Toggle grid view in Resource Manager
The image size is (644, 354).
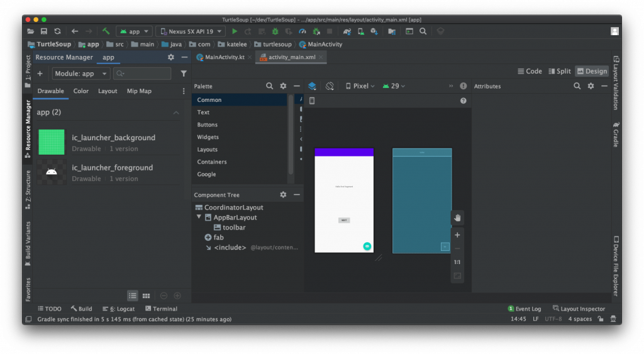[x=146, y=296]
